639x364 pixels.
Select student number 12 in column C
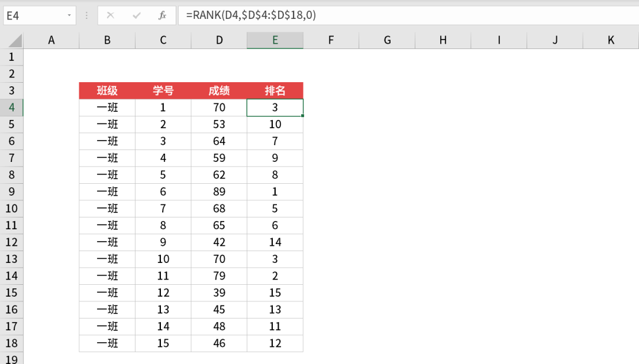click(163, 292)
